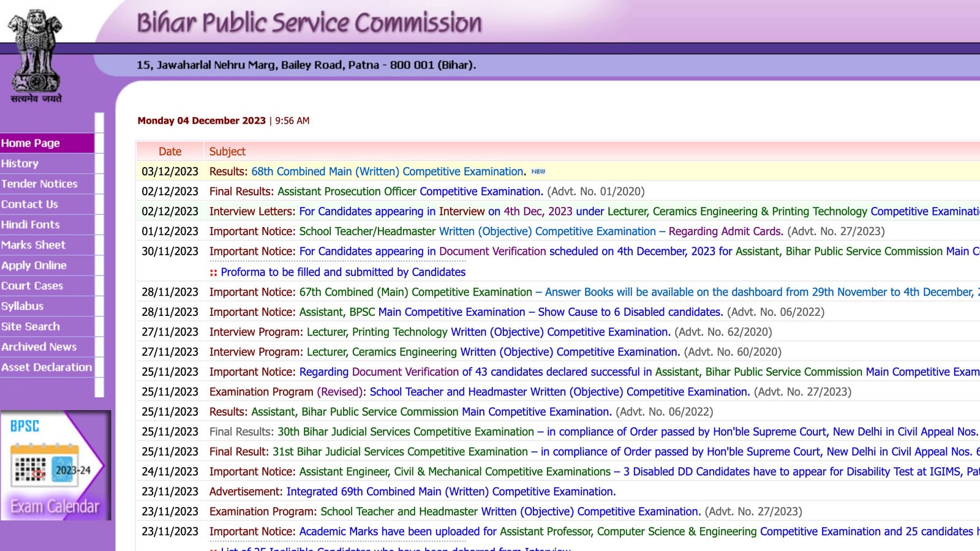980x551 pixels.
Task: Open the BPSC Exam Calendar 2023-24 banner
Action: [x=56, y=465]
